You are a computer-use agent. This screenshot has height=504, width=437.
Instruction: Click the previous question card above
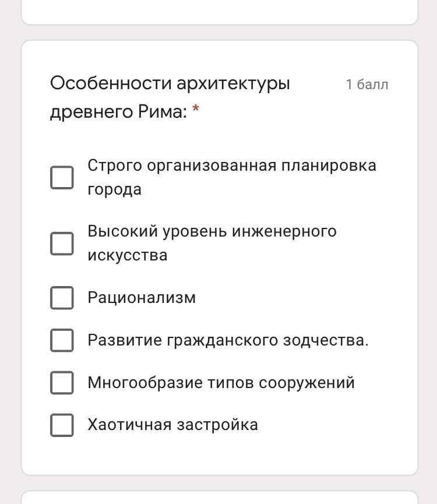[x=220, y=12]
